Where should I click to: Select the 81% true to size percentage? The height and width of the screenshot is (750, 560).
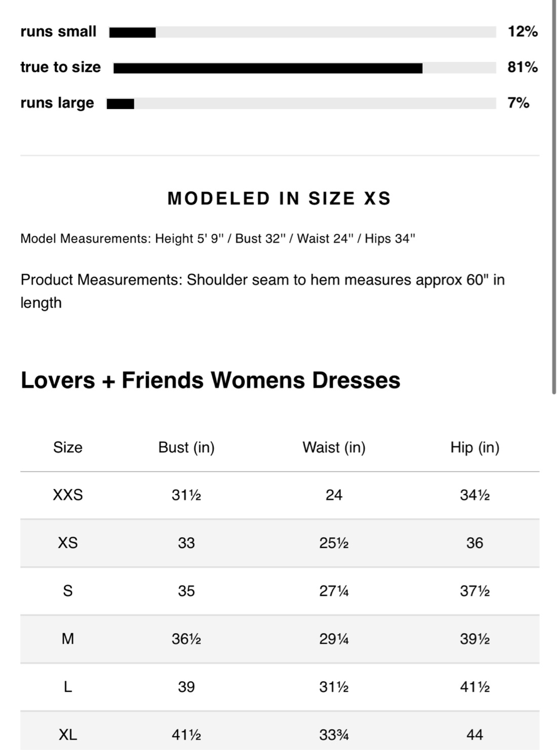point(523,67)
